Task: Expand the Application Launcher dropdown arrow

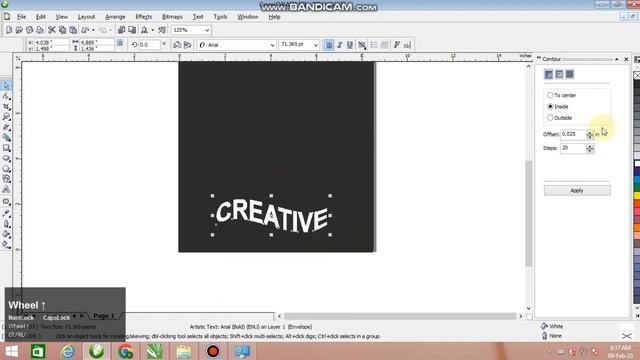Action: (153, 30)
